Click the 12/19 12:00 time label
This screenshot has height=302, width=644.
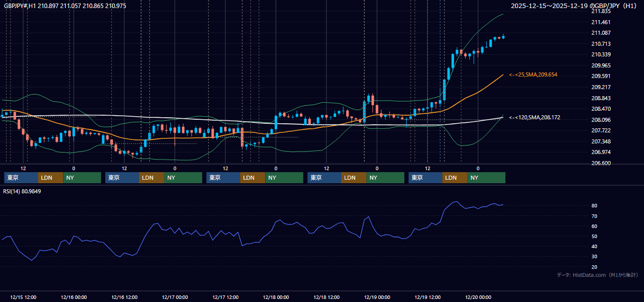pos(428,297)
